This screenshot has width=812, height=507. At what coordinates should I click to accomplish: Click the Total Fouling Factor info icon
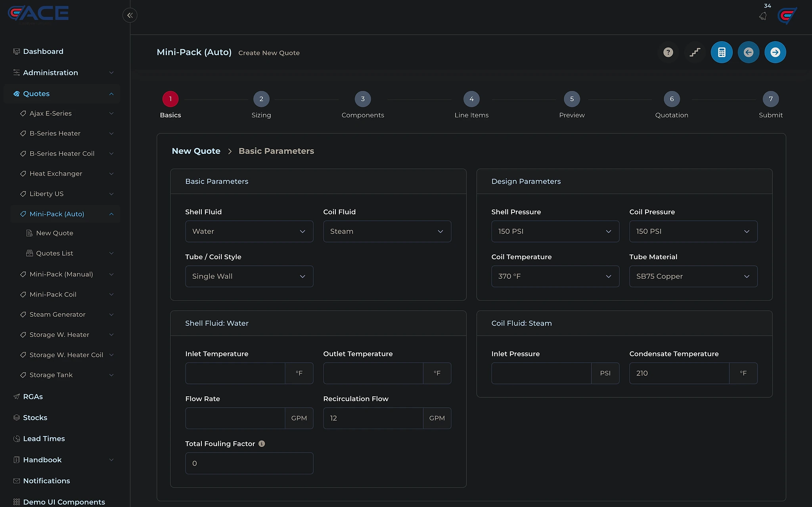coord(262,444)
